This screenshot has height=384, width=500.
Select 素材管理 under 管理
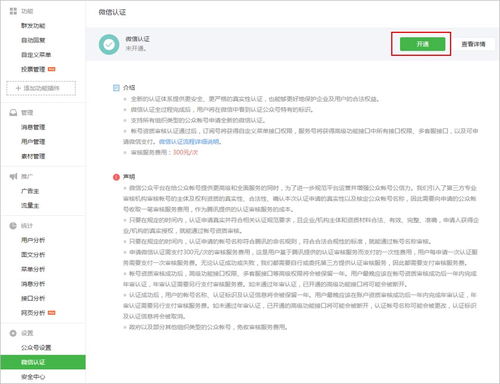(x=33, y=156)
